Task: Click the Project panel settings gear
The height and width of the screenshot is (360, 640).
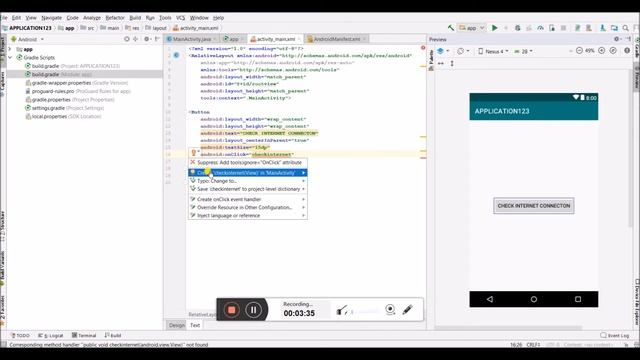Action: [146, 39]
